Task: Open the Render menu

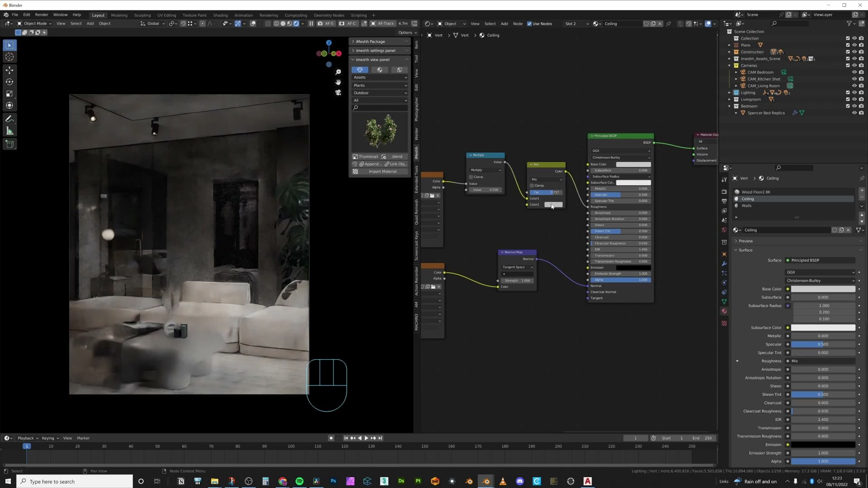Action: point(42,15)
